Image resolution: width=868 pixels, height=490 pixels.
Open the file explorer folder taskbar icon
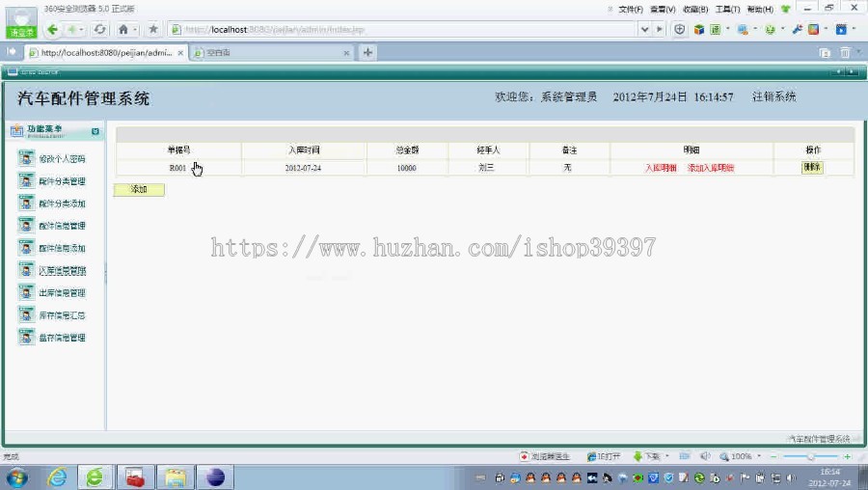176,476
